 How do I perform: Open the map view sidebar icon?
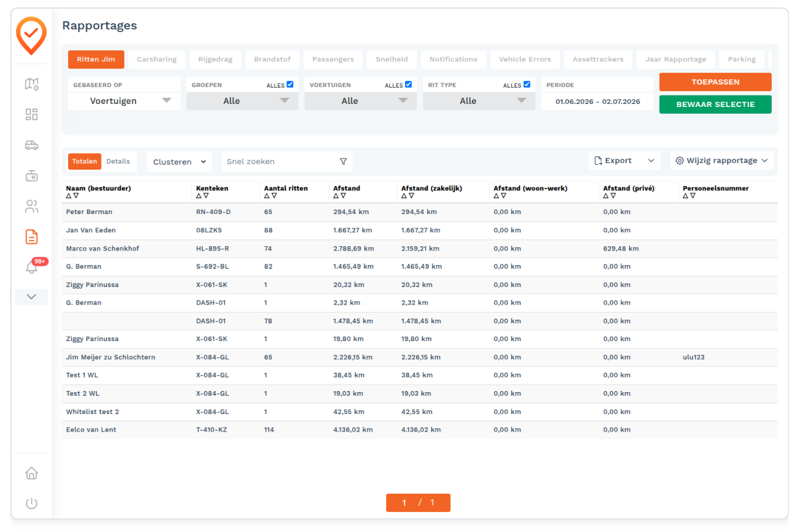32,84
